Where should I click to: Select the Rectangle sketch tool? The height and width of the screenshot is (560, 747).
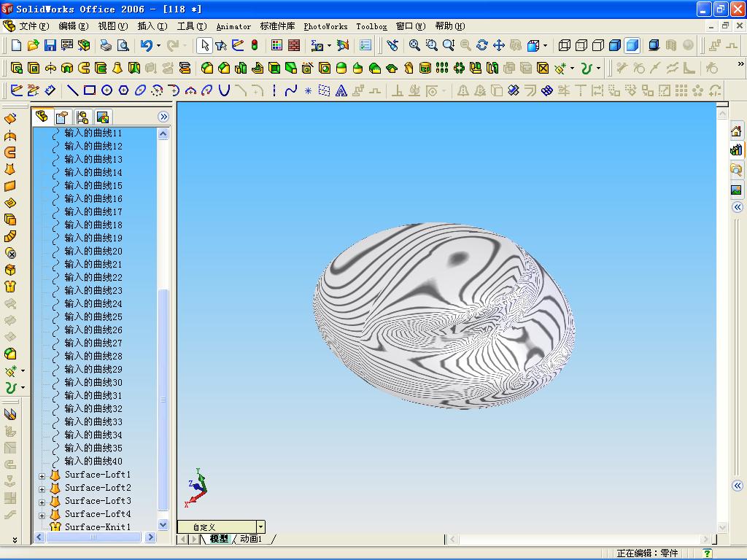pos(90,90)
